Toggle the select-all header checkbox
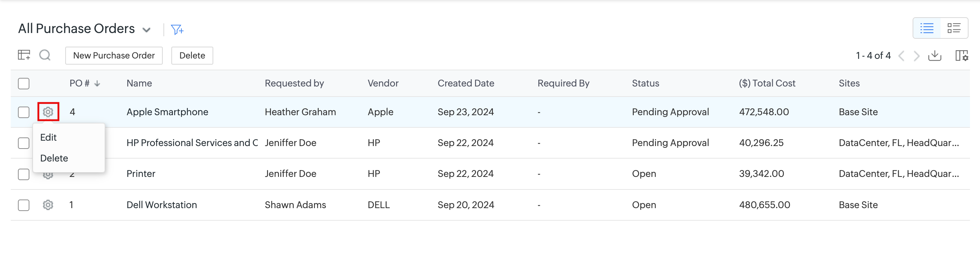This screenshot has width=980, height=272. (x=24, y=83)
